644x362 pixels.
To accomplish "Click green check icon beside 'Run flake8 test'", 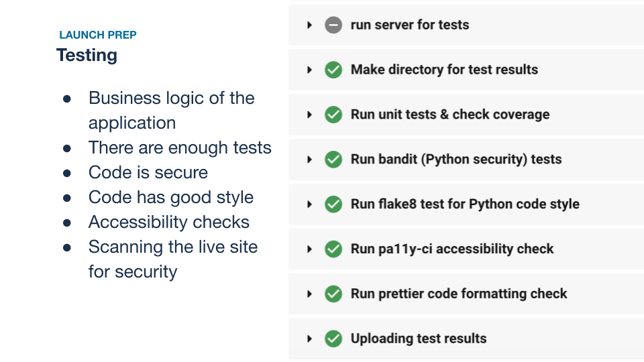I will 333,204.
